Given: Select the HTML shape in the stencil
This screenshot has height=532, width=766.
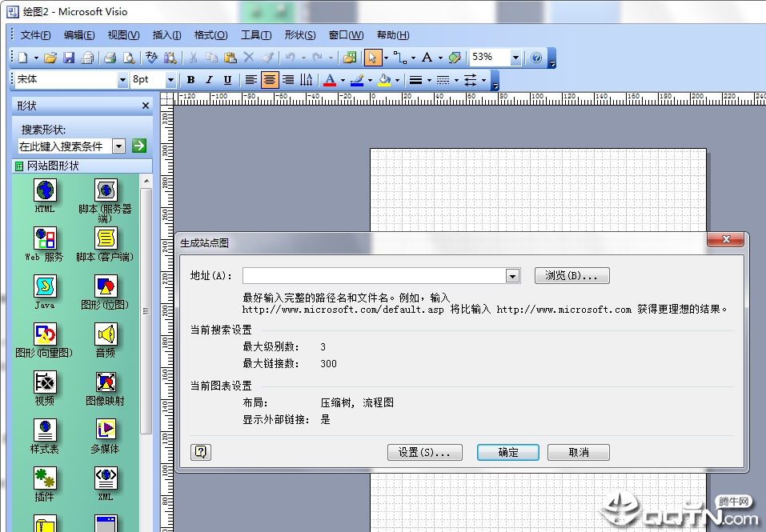Looking at the screenshot, I should (44, 192).
